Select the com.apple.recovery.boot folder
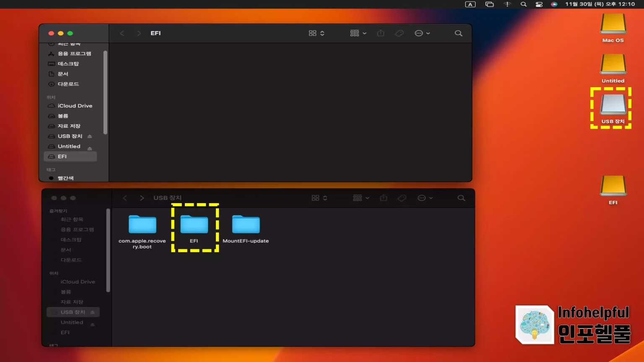The height and width of the screenshot is (362, 644). coord(142,232)
